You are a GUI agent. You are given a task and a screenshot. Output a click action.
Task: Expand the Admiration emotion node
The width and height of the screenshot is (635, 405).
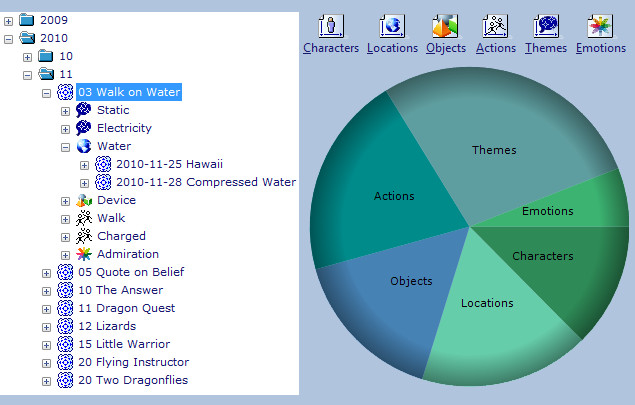66,256
